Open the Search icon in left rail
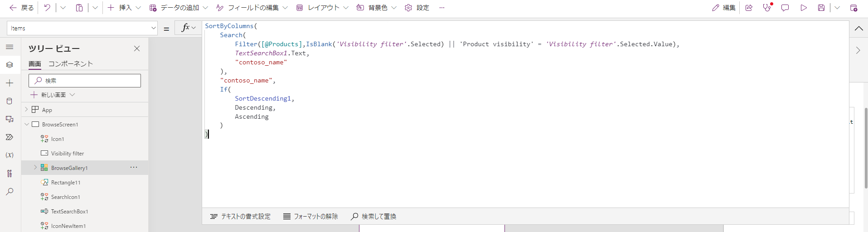The height and width of the screenshot is (232, 868). click(x=10, y=192)
